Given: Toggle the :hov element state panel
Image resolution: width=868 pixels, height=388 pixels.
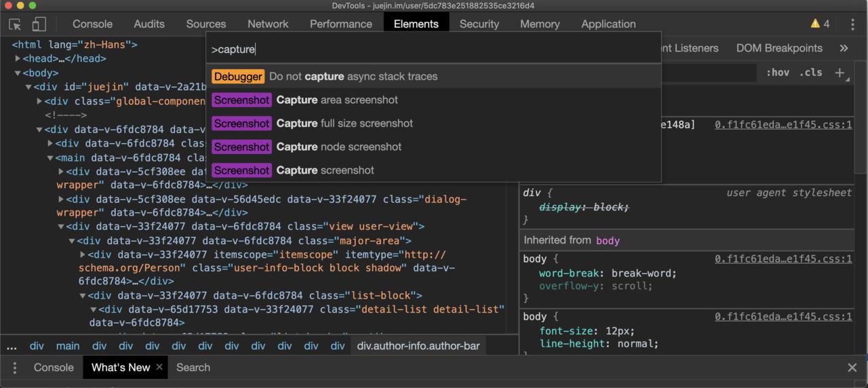Looking at the screenshot, I should 778,73.
